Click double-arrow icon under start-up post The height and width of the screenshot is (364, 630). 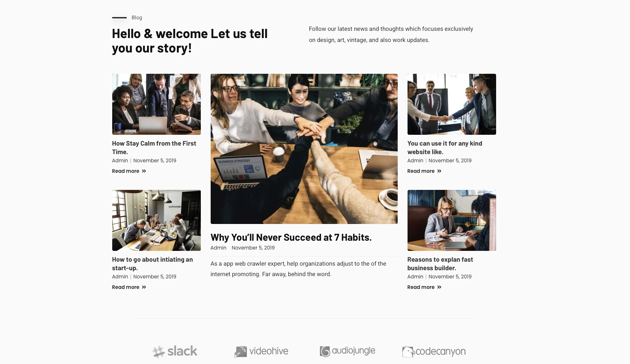click(x=144, y=287)
